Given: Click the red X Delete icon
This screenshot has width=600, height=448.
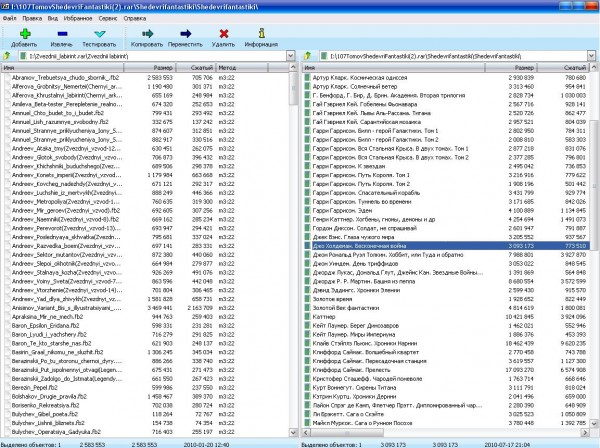Looking at the screenshot, I should click(x=224, y=34).
